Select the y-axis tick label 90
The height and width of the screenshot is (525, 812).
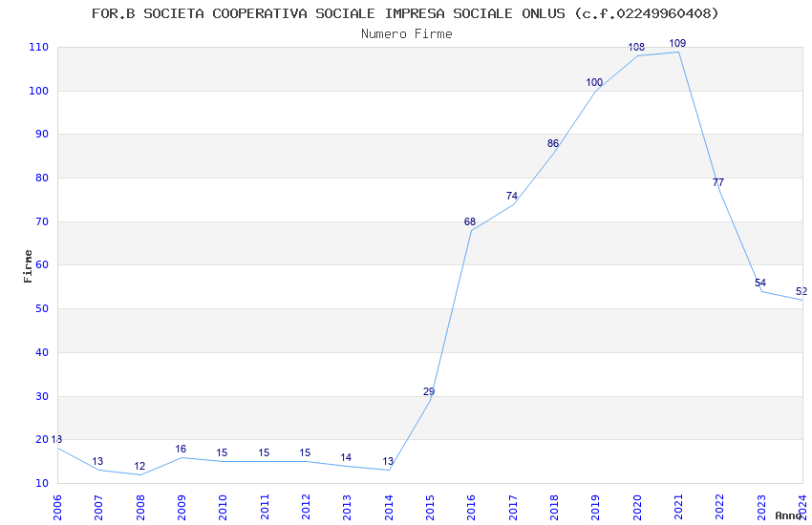click(42, 134)
